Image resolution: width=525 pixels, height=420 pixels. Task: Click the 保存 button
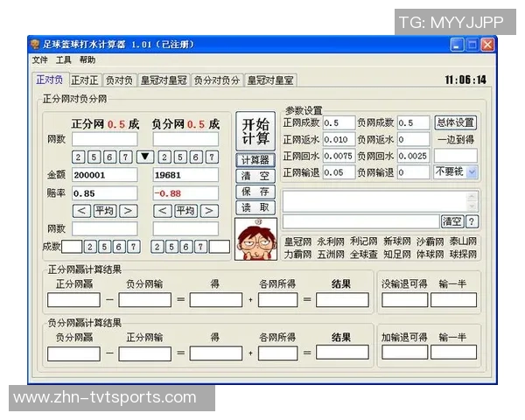255,192
